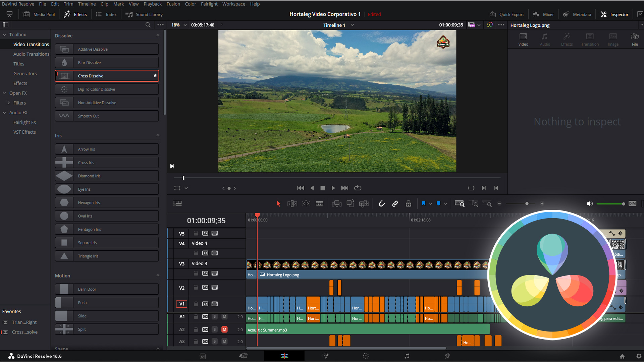The image size is (644, 362).
Task: Lock the V2 video track
Action: [x=196, y=287]
